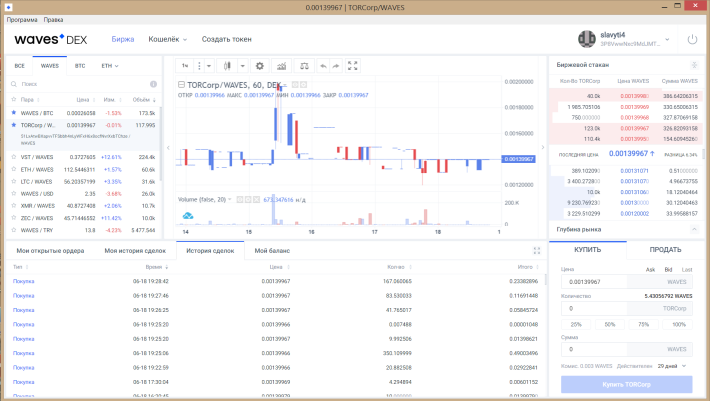
Task: Open Моя история сделок tab
Action: coord(135,250)
